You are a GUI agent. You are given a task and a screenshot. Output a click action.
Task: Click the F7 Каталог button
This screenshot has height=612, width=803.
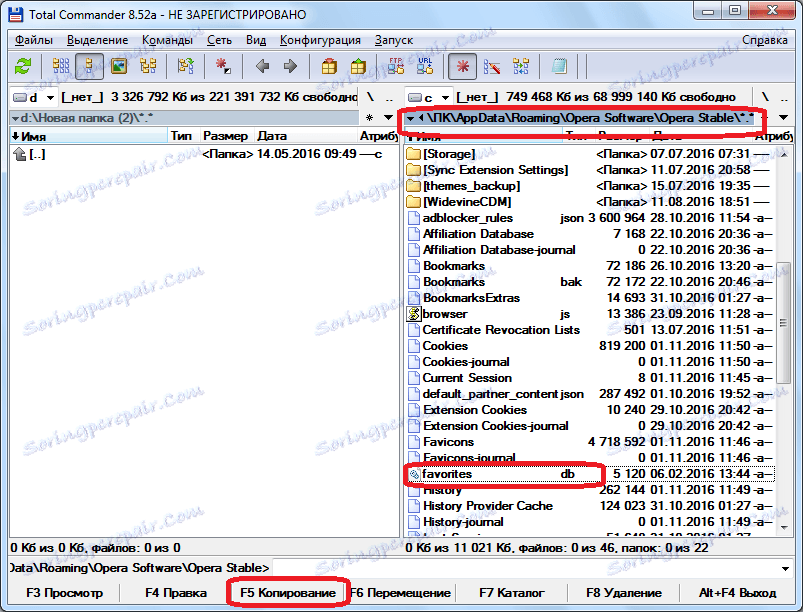pos(512,593)
